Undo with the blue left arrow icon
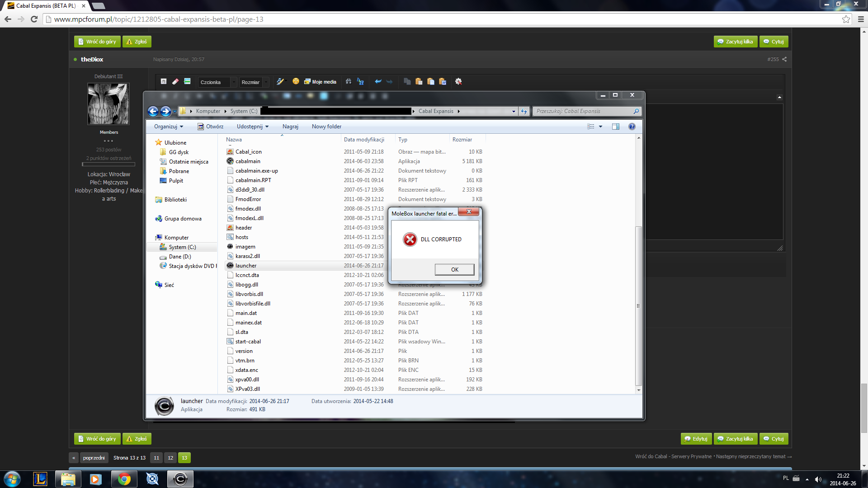The height and width of the screenshot is (488, 868). click(x=378, y=82)
